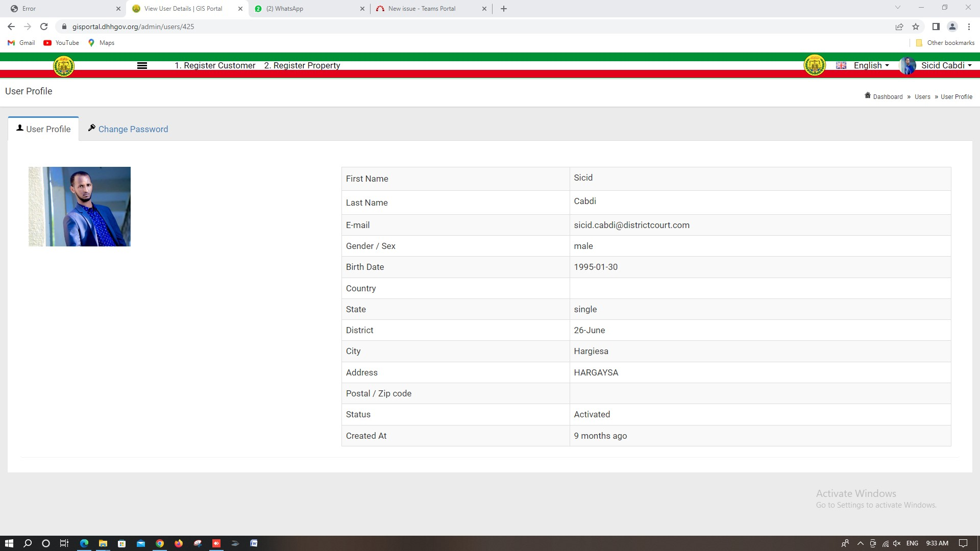The width and height of the screenshot is (980, 551).
Task: Open Other bookmarks folder
Action: [x=945, y=43]
